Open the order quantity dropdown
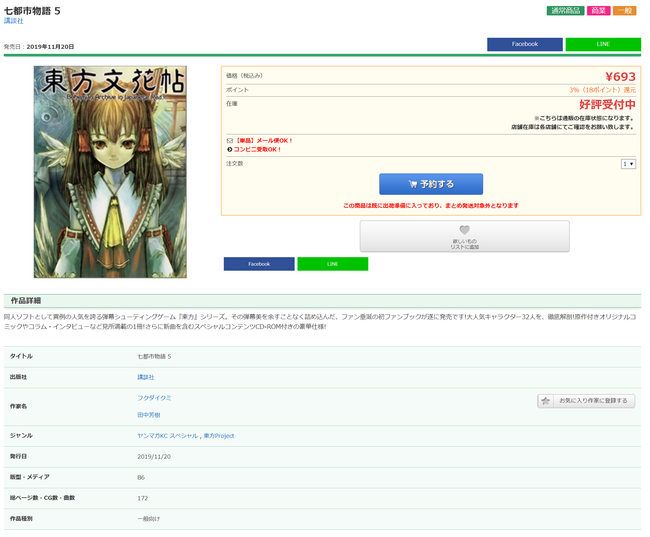The height and width of the screenshot is (537, 650). [x=628, y=164]
